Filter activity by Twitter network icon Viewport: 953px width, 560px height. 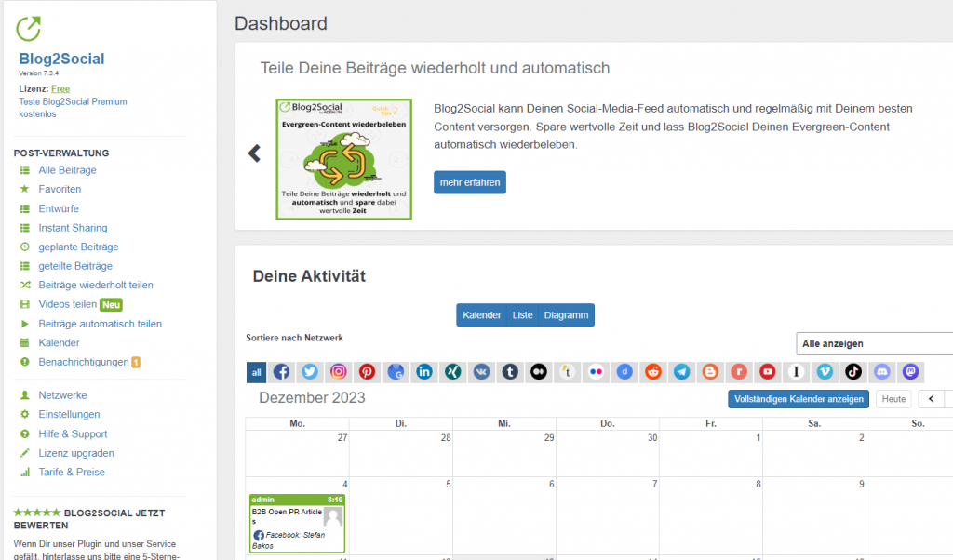[310, 372]
